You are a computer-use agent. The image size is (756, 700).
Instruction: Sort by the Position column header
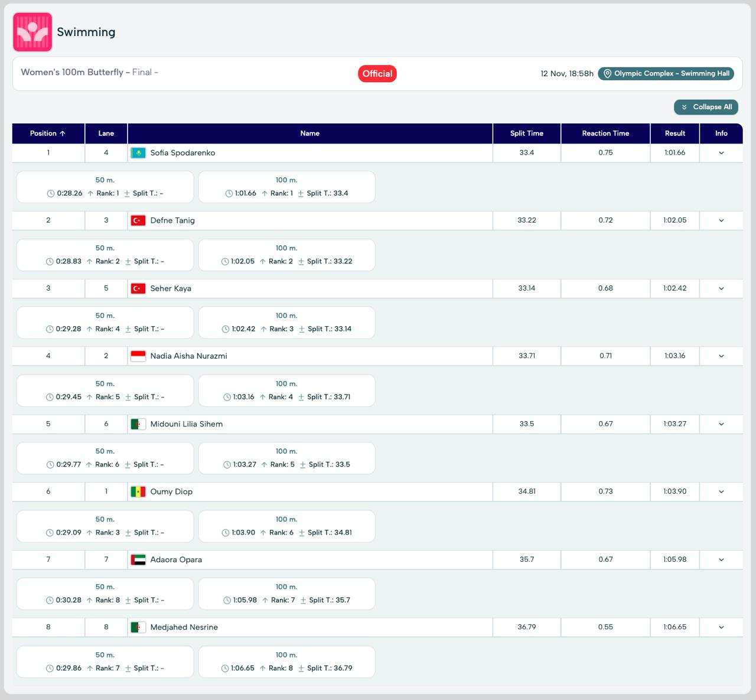point(48,134)
